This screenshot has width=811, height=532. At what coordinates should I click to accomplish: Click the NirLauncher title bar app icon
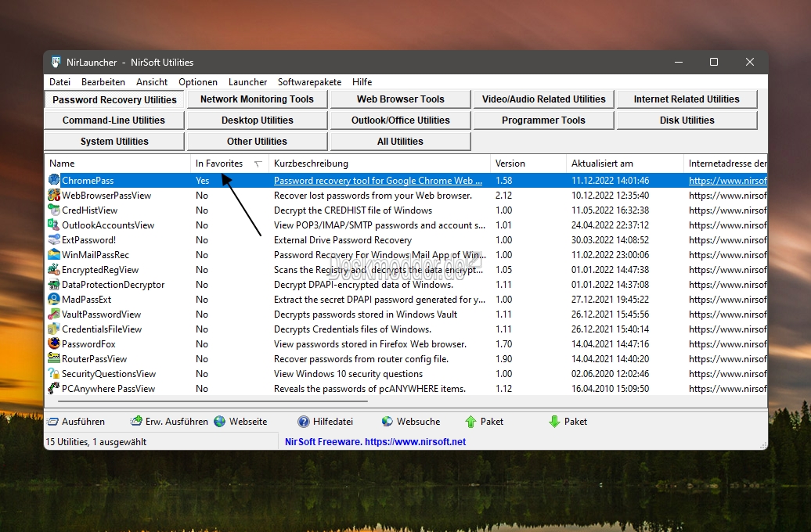(x=56, y=63)
